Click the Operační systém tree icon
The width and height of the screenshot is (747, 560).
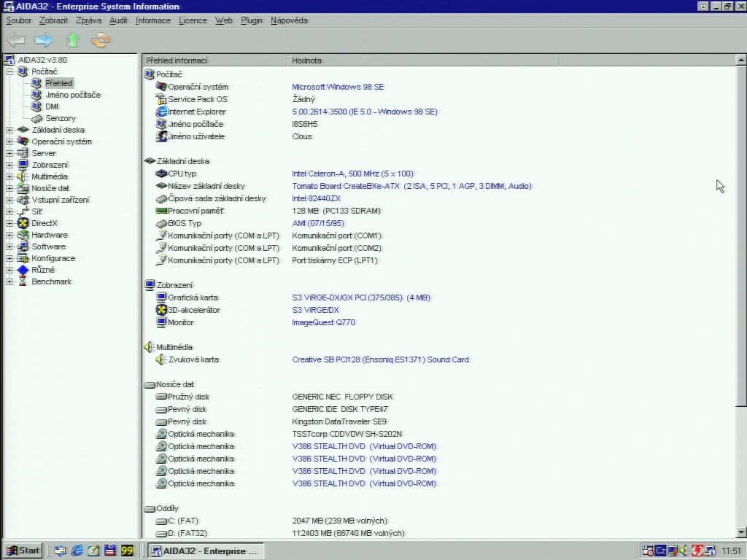pos(23,141)
